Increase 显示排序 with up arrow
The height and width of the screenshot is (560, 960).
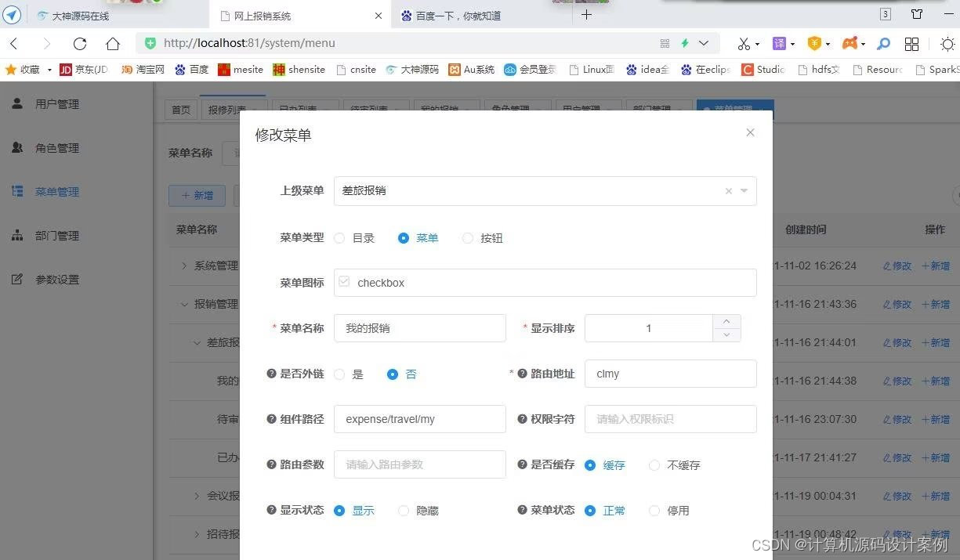pyautogui.click(x=726, y=322)
